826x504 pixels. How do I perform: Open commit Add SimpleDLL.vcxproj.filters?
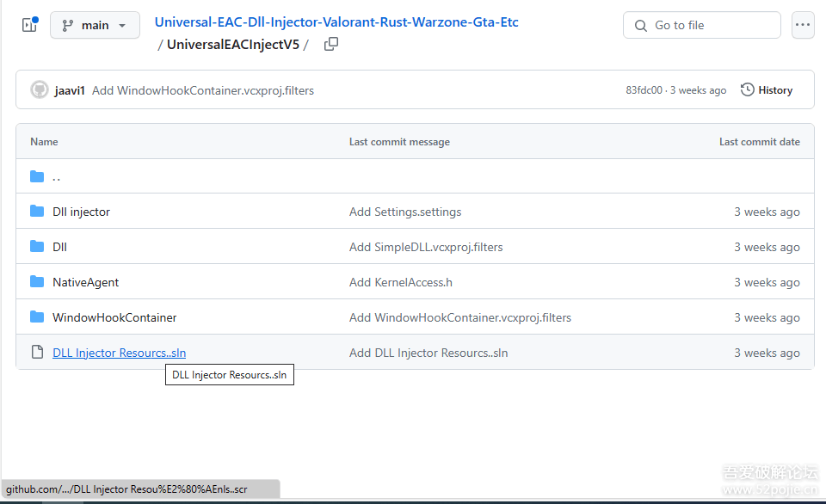426,247
